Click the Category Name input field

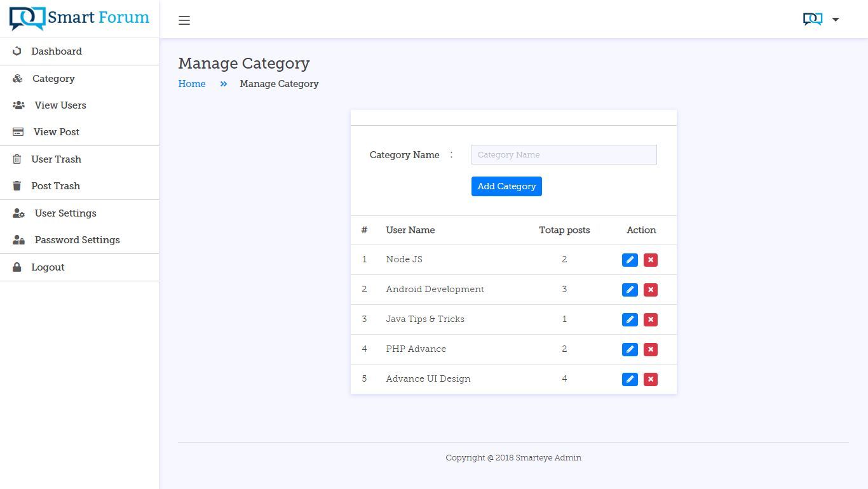[564, 155]
